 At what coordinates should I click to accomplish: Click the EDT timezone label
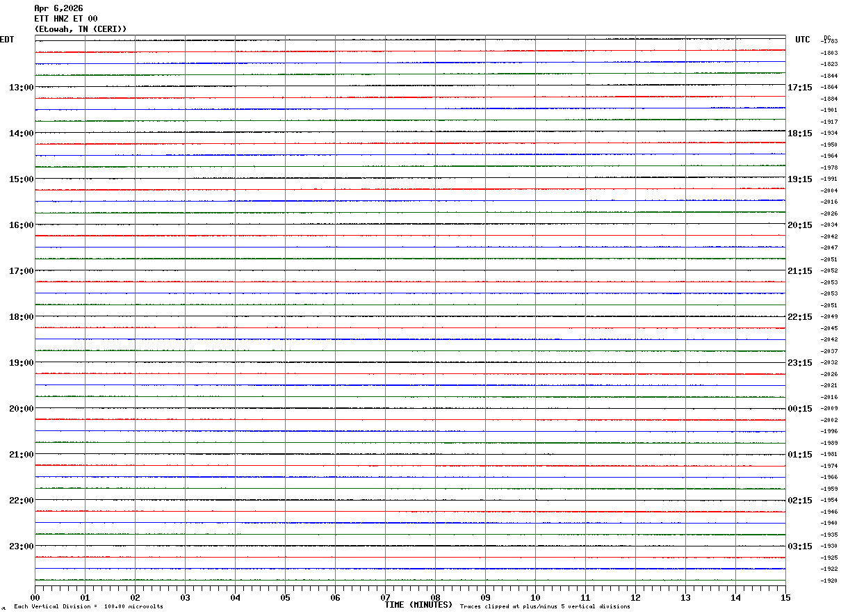tap(7, 40)
